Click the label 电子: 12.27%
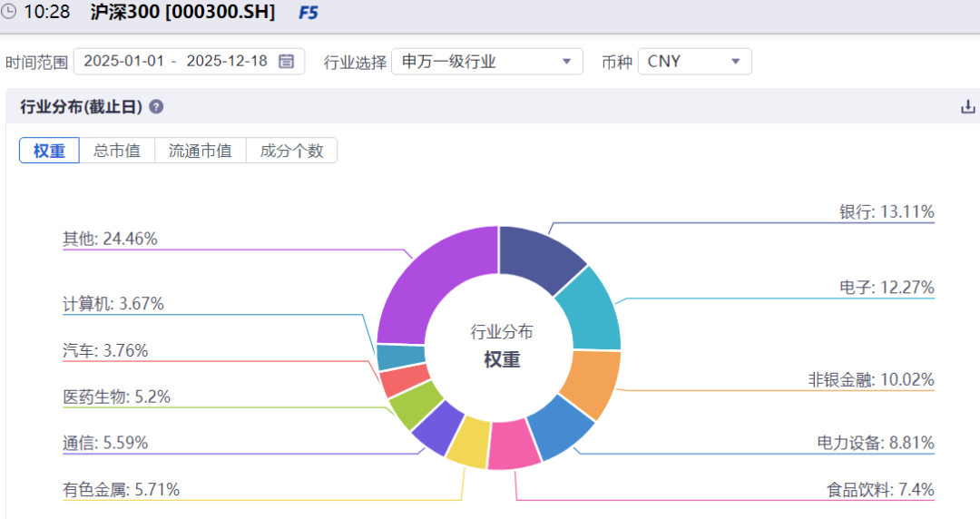 [x=887, y=287]
